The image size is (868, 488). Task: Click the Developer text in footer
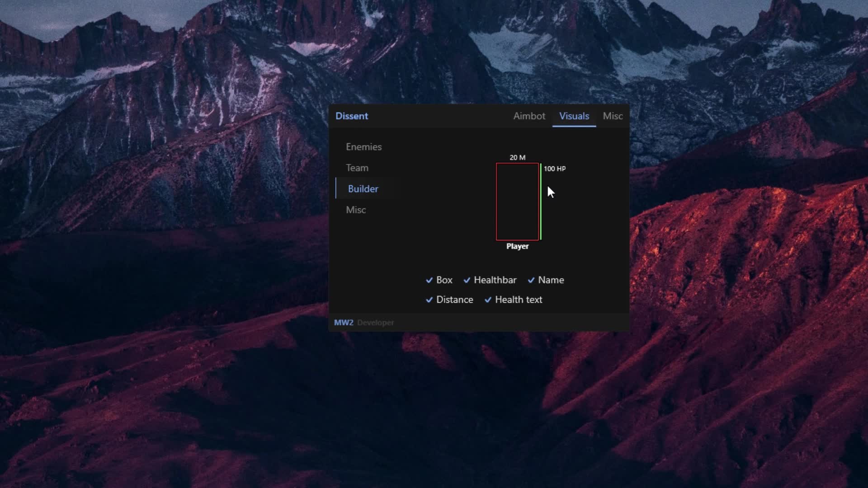[375, 323]
